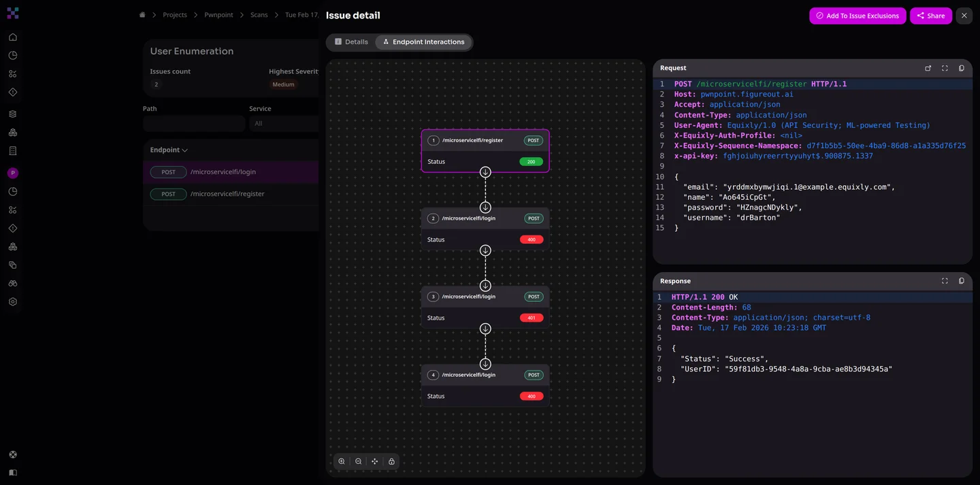
Task: Open the Request in a new window
Action: tap(928, 68)
